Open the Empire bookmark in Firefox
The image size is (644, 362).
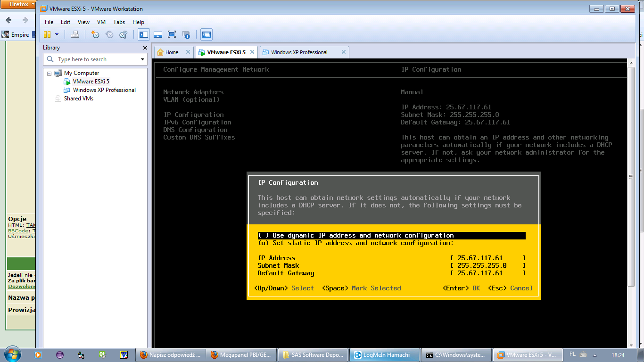tap(16, 35)
